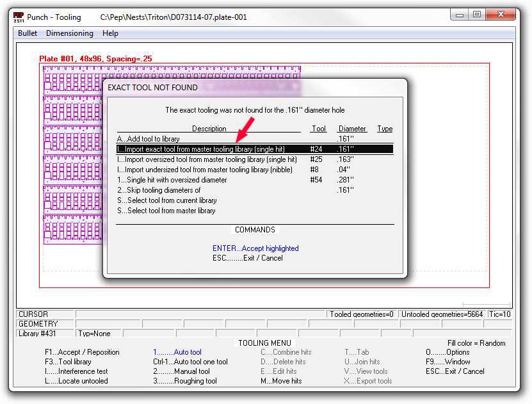
Task: Choose Select tool from master library
Action: 166,211
